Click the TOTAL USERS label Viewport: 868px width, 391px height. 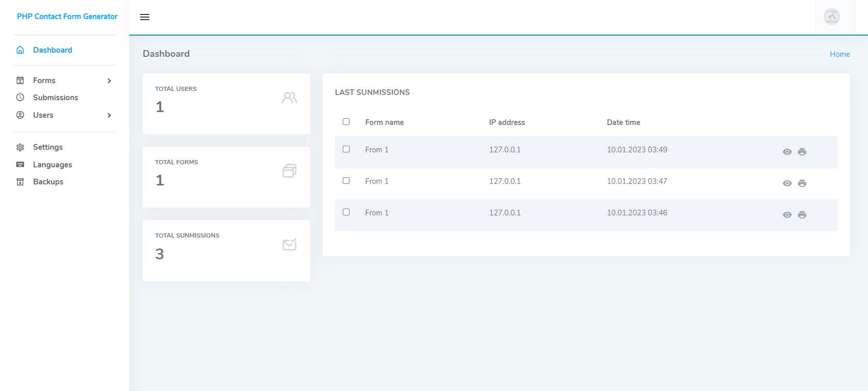(176, 89)
